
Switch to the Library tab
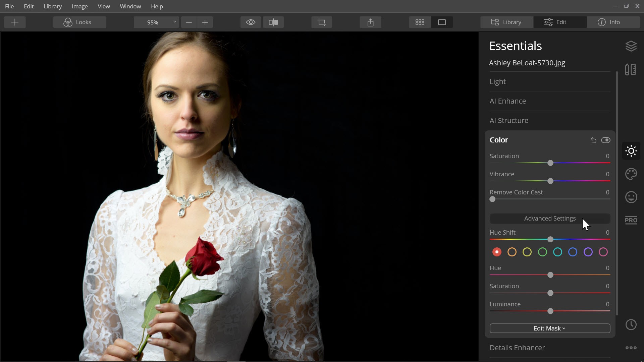[x=506, y=22]
